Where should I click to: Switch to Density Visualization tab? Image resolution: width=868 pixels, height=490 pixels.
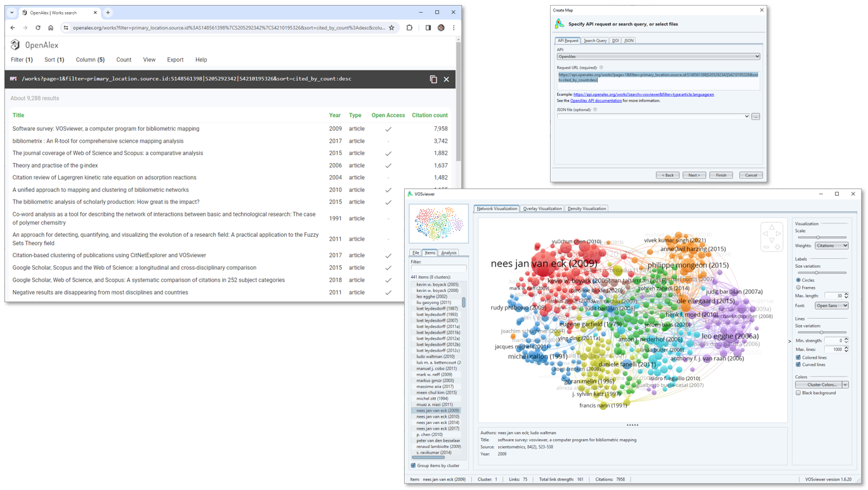pyautogui.click(x=587, y=208)
